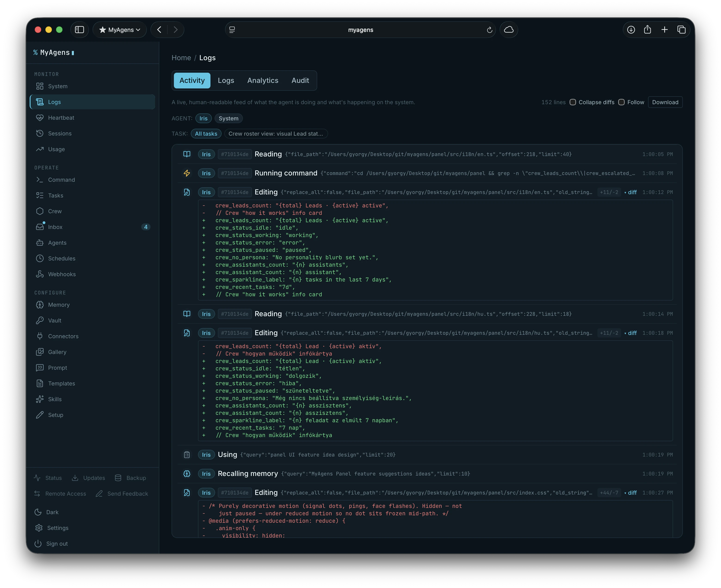Viewport: 721px width, 588px height.
Task: Open the Usage page
Action: tap(92, 149)
